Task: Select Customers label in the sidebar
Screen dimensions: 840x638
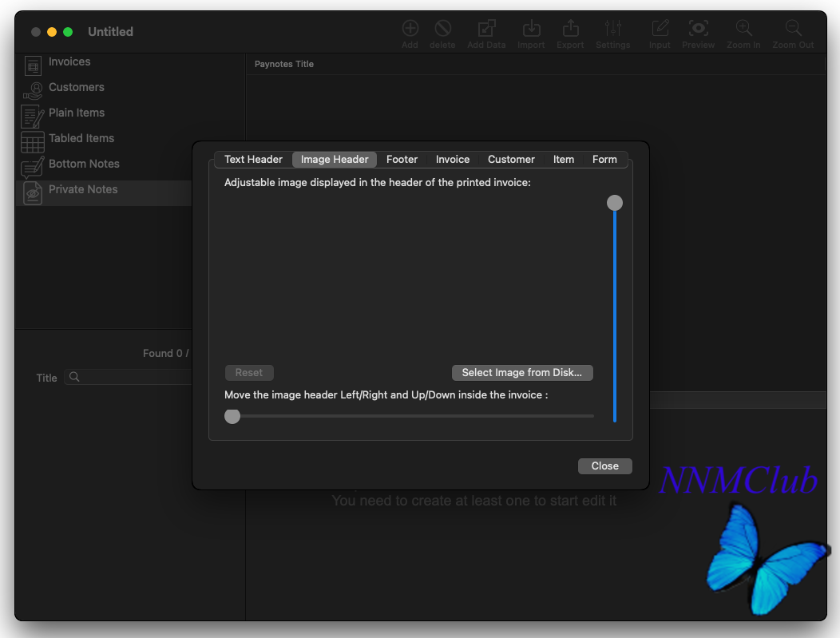Action: tap(77, 87)
